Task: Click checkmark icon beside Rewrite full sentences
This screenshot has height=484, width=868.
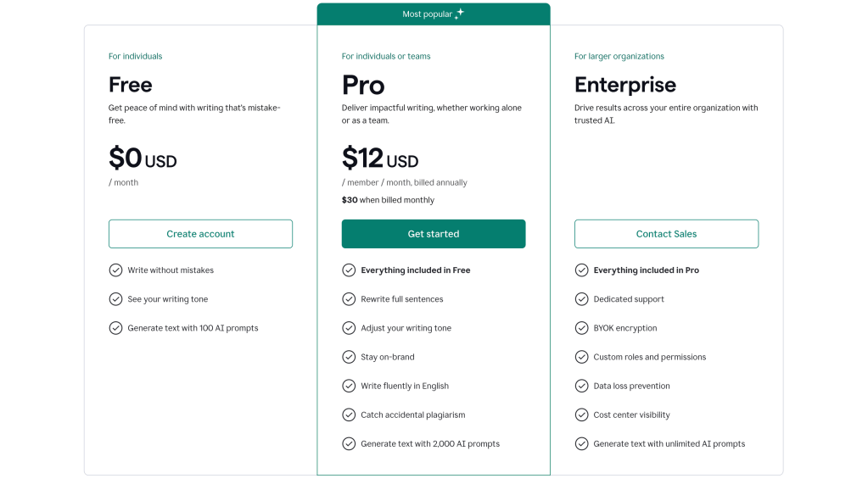Action: (349, 299)
